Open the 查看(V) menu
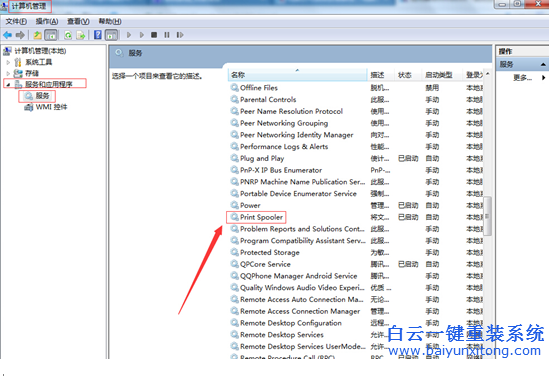 (78, 22)
